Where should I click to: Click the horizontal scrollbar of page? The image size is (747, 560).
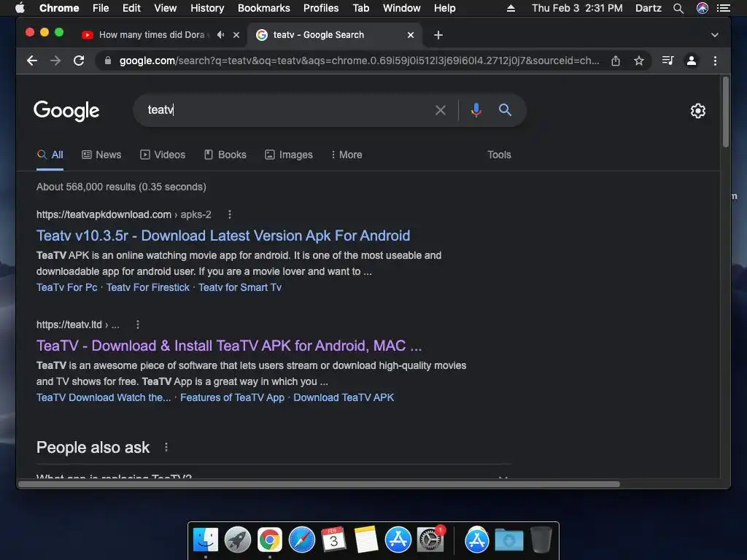319,484
